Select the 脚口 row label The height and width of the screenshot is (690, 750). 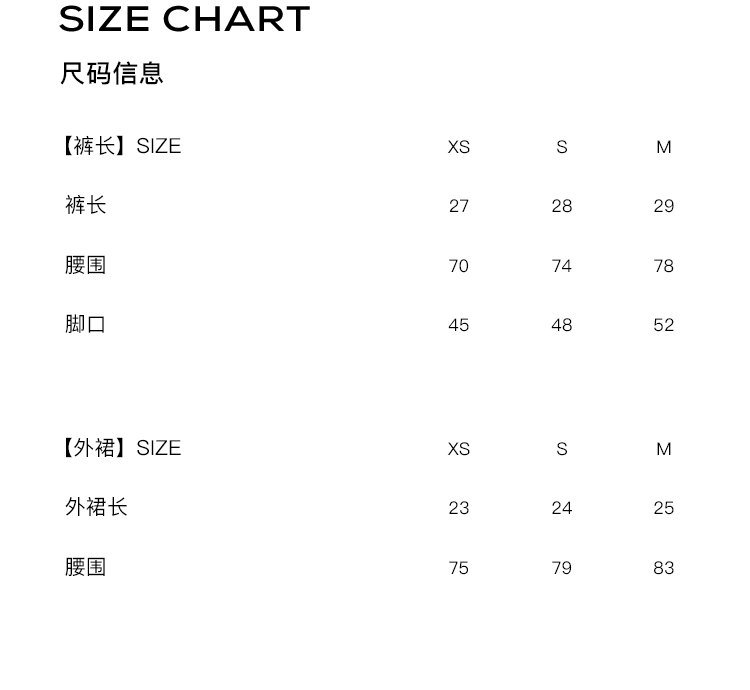click(x=86, y=324)
